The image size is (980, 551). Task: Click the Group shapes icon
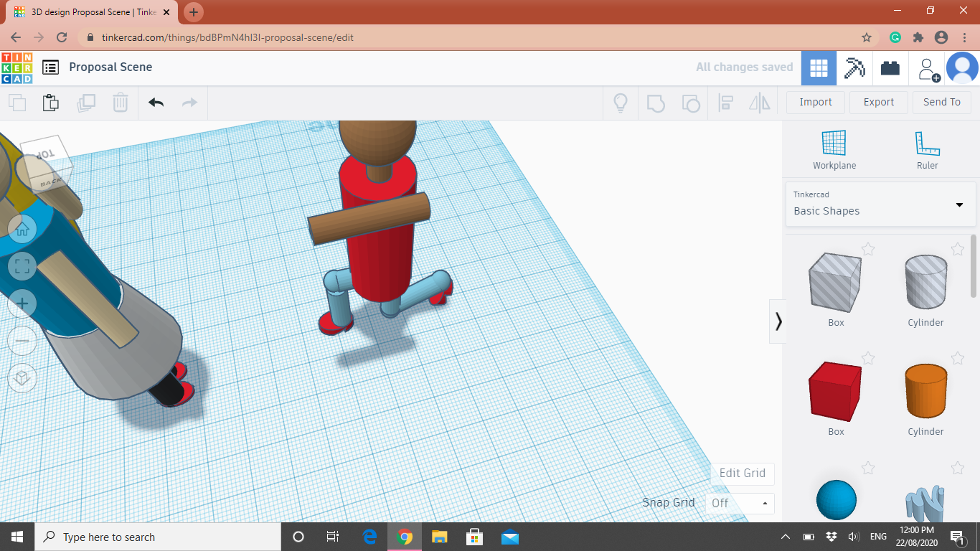656,103
